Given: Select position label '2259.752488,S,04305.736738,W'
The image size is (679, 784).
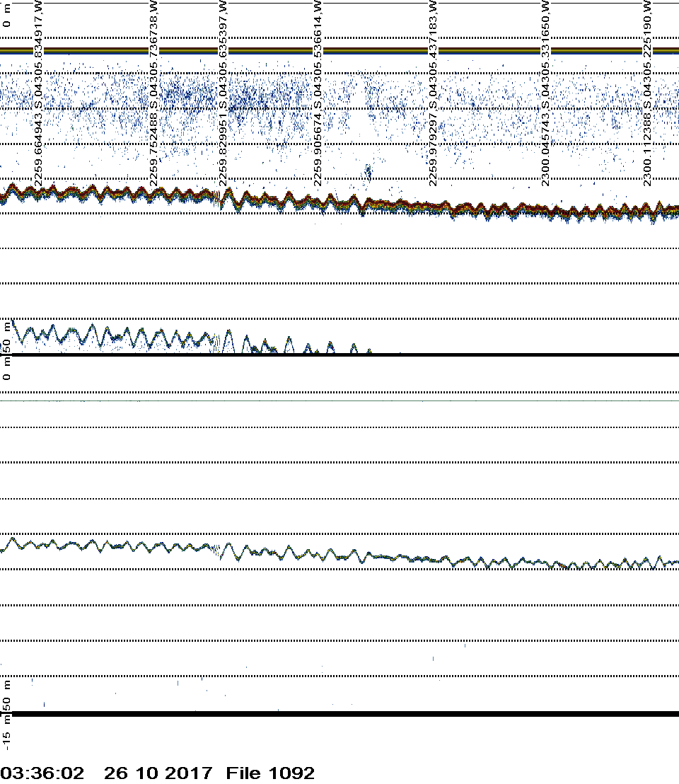Looking at the screenshot, I should click(154, 93).
